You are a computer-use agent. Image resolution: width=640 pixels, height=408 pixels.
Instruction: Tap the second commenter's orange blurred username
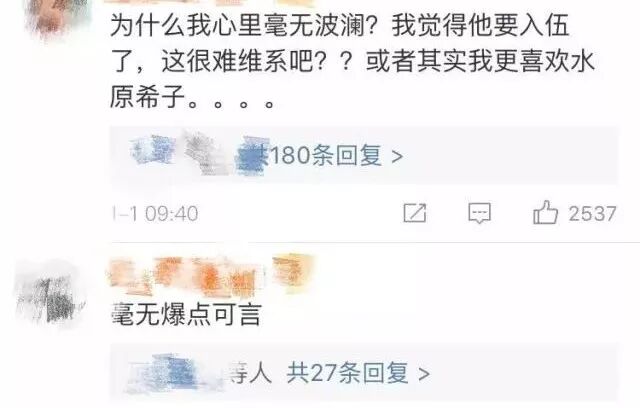point(210,274)
